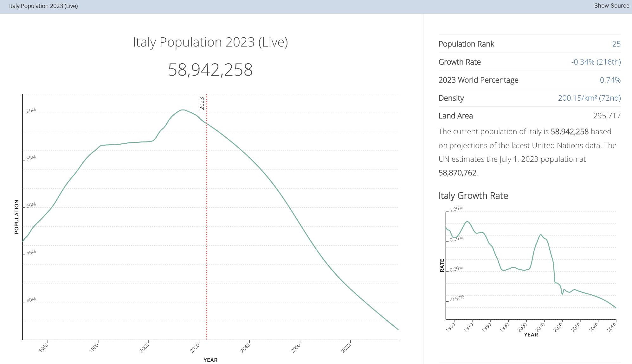
Task: Click the Italy Population 2023 (Live) heading
Action: pos(210,42)
